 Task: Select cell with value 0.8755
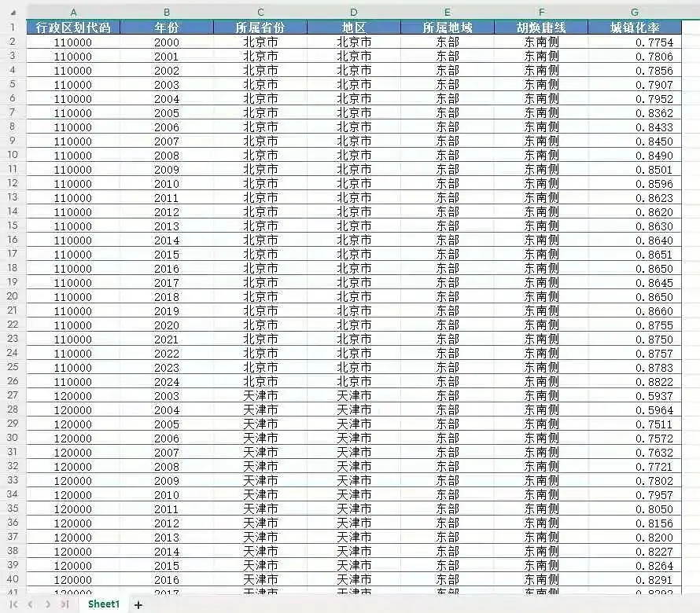pyautogui.click(x=635, y=325)
